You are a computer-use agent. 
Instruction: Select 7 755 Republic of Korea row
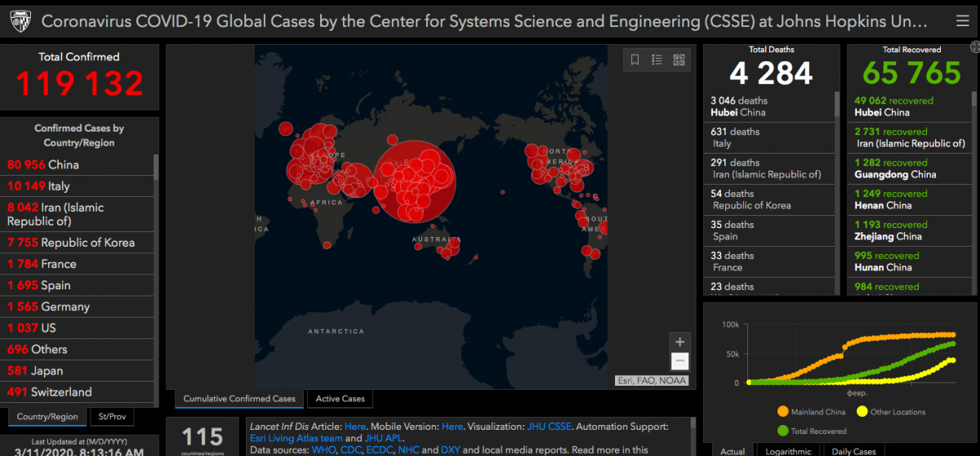[78, 243]
